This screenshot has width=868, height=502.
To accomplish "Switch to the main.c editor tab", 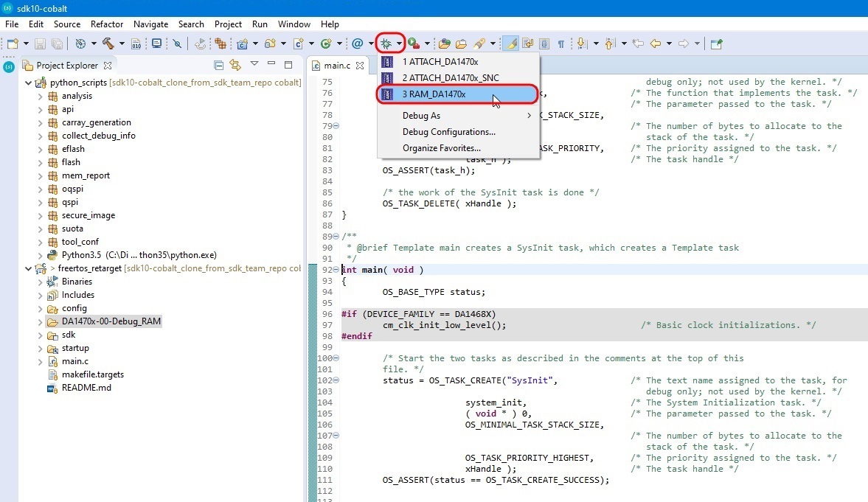I will [x=337, y=66].
